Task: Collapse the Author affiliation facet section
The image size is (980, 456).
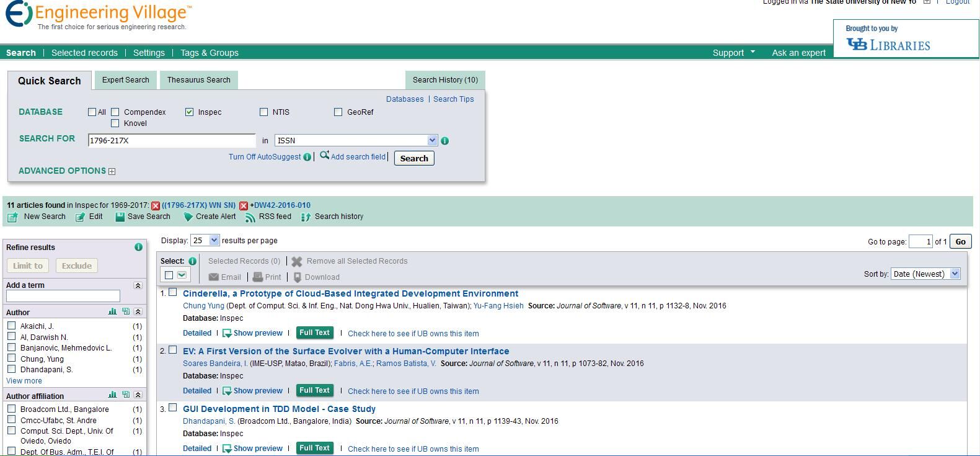Action: pyautogui.click(x=138, y=395)
